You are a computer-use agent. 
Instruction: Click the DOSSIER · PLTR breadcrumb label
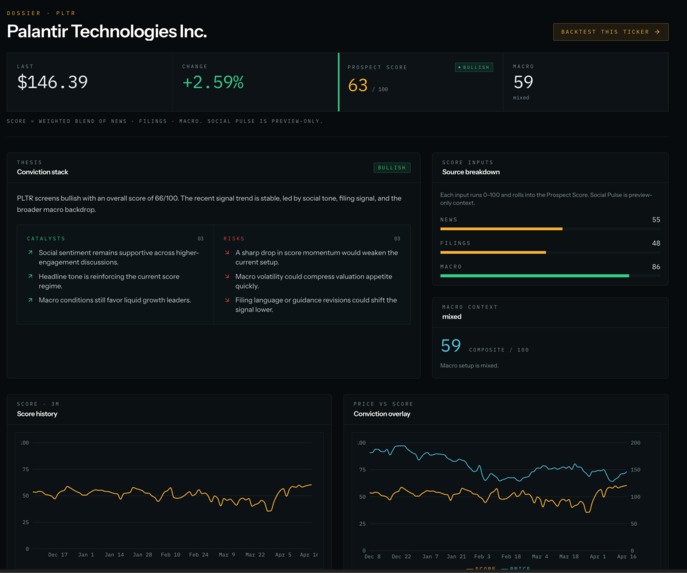pos(41,13)
